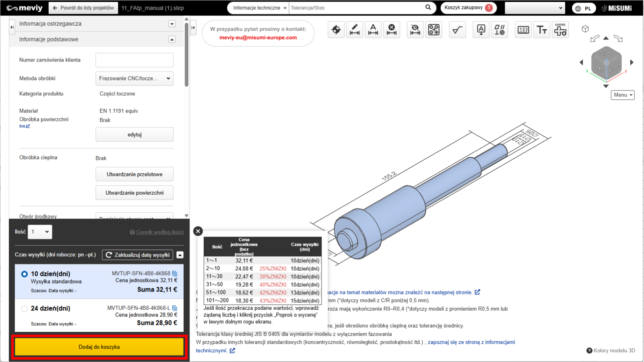Select the geometric tolerance symbols tool
The image size is (644, 362).
click(x=500, y=30)
